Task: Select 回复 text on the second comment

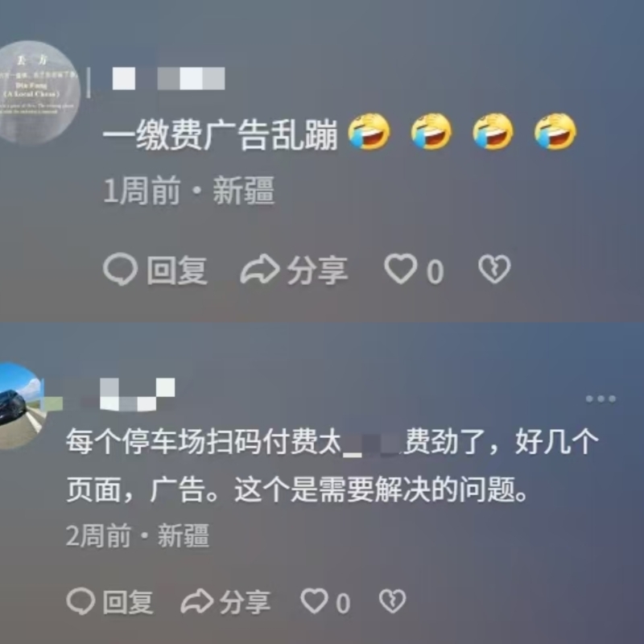Action: [x=128, y=602]
